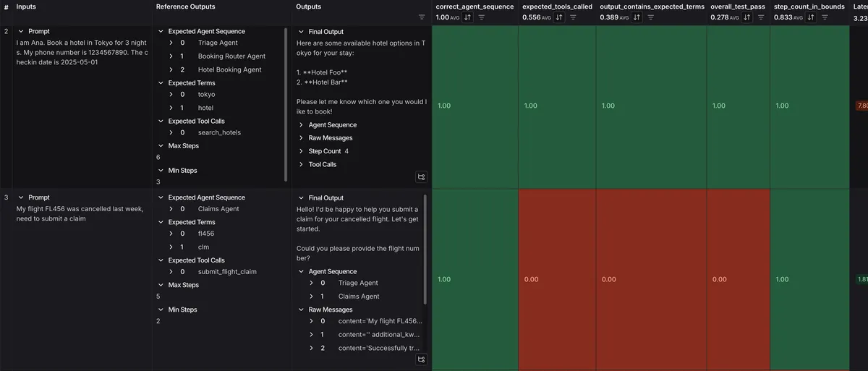Open filter for output_contains_expected_terms column

tap(651, 17)
